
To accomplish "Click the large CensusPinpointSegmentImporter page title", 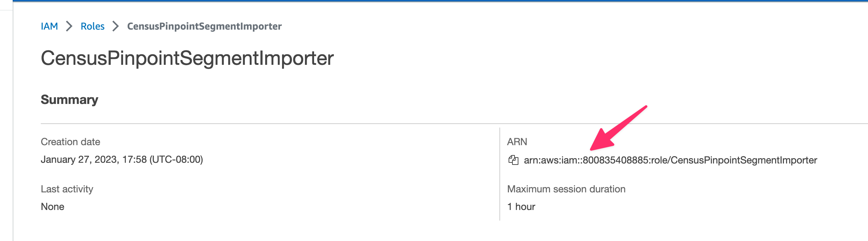I will pyautogui.click(x=187, y=58).
